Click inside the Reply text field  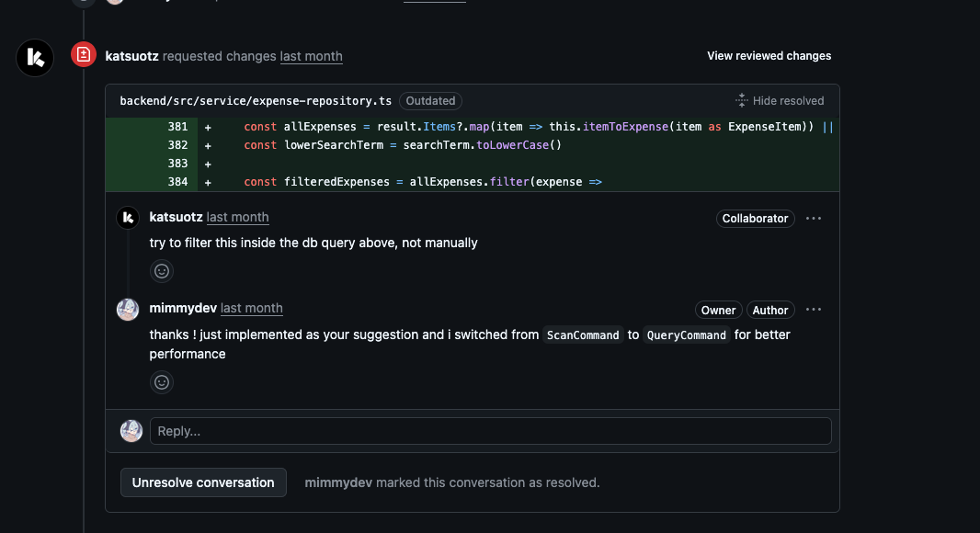point(490,431)
